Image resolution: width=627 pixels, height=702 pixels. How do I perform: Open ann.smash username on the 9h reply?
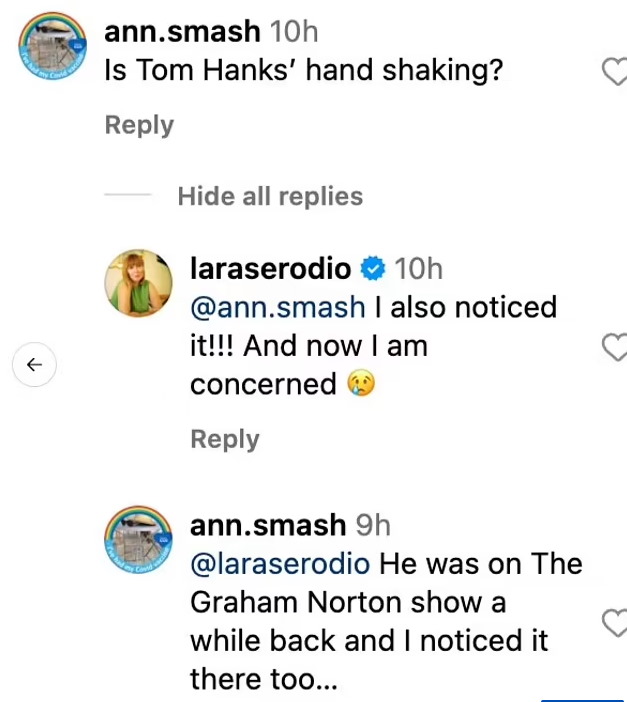coord(268,525)
